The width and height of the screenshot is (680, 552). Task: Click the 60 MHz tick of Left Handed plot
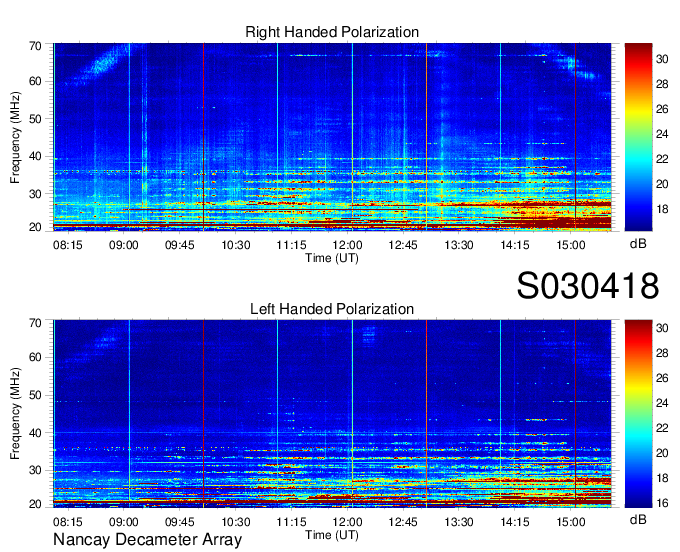click(35, 358)
